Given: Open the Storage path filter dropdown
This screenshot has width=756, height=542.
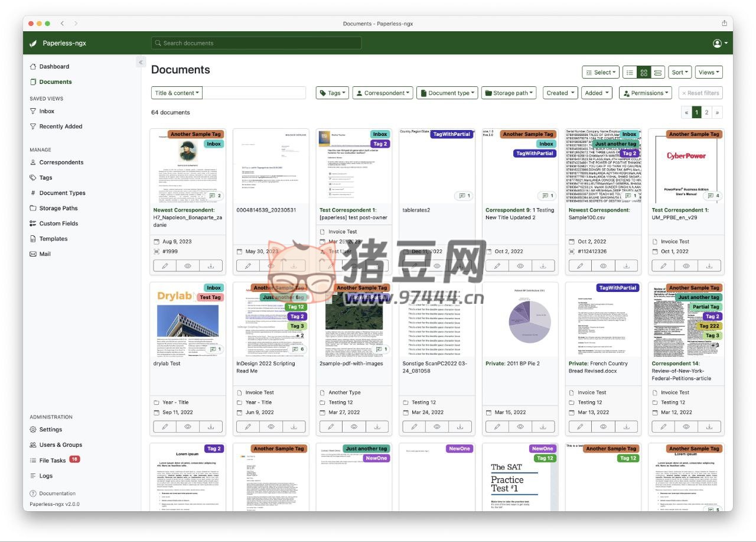Looking at the screenshot, I should (x=509, y=93).
